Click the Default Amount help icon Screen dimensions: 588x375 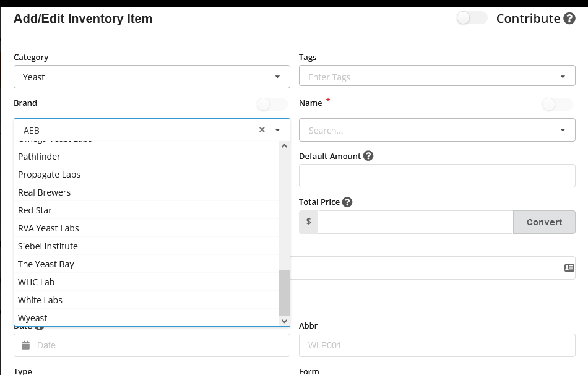pyautogui.click(x=368, y=156)
